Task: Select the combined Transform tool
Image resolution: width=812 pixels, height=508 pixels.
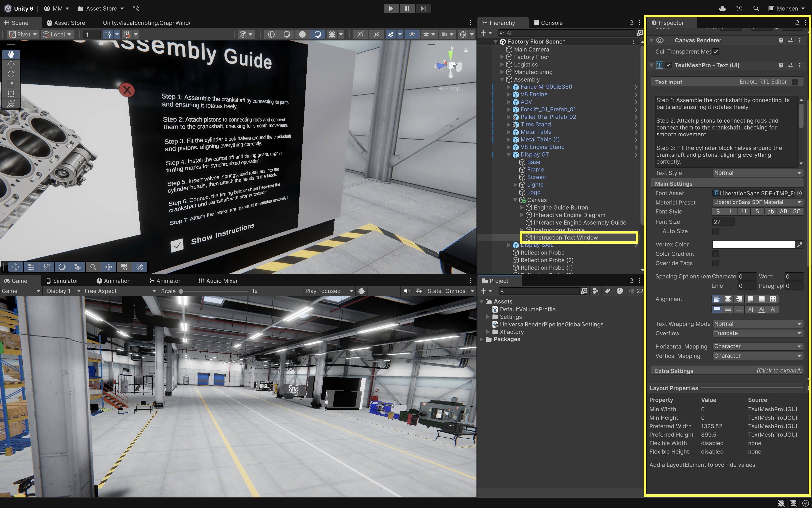Action: coord(11,104)
